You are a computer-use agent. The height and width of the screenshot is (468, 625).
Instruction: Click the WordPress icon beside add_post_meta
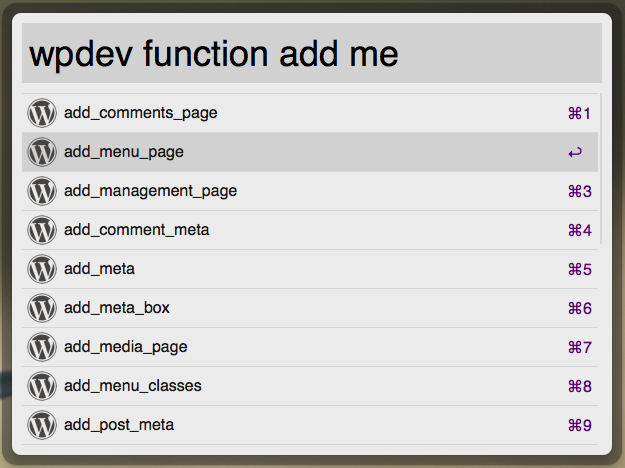coord(42,425)
